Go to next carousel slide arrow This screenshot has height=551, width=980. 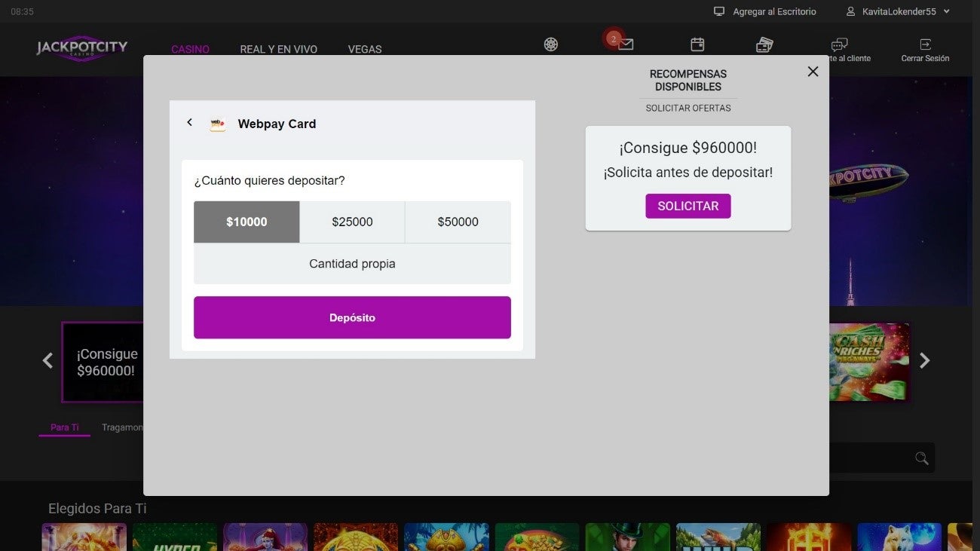click(x=925, y=360)
